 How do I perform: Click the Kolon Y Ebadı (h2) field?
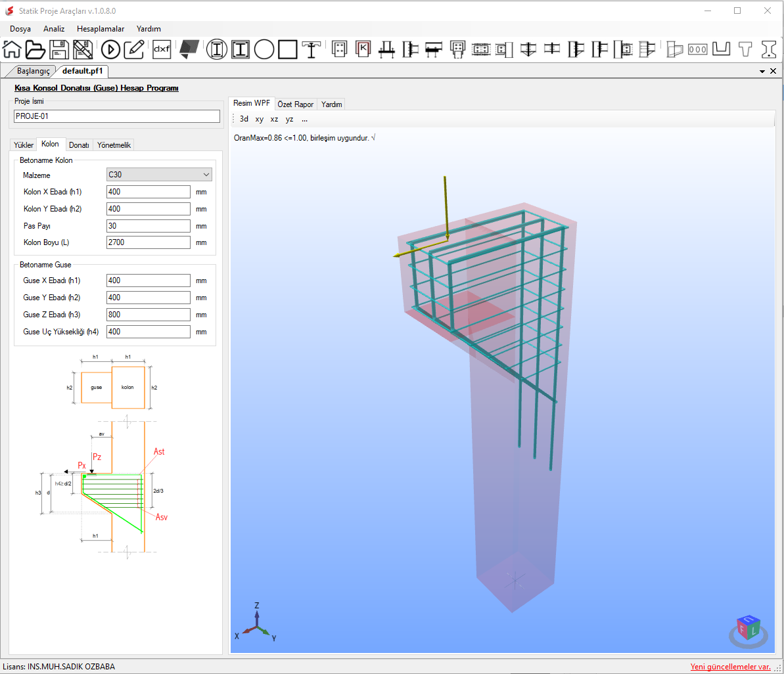pos(149,209)
